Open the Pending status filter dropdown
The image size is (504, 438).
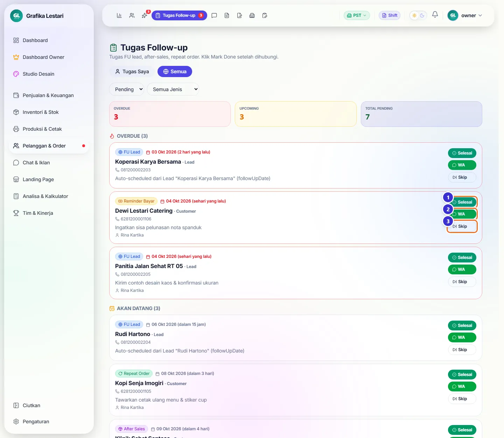[127, 89]
